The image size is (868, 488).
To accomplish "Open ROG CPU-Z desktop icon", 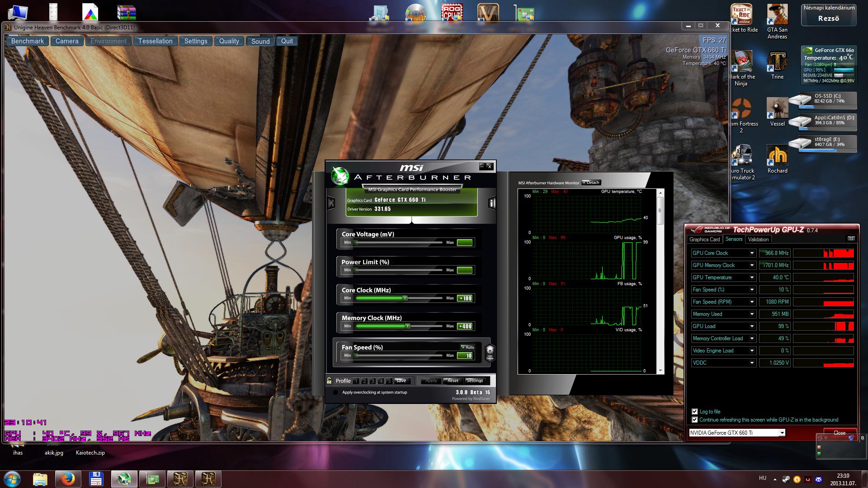I will [x=452, y=12].
